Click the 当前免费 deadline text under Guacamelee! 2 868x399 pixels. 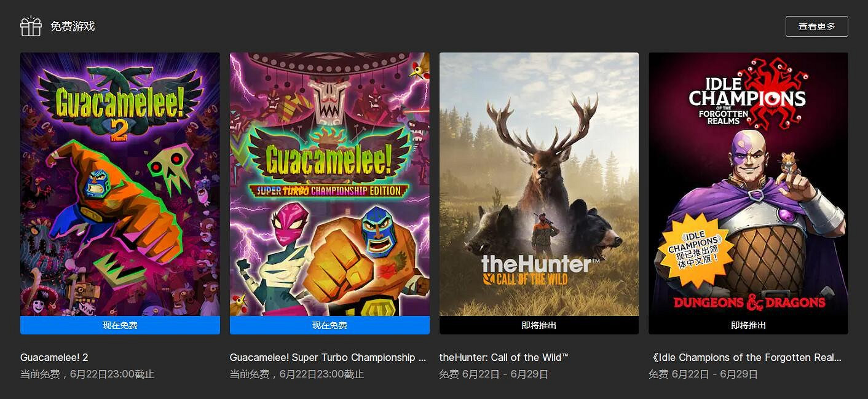coord(87,374)
